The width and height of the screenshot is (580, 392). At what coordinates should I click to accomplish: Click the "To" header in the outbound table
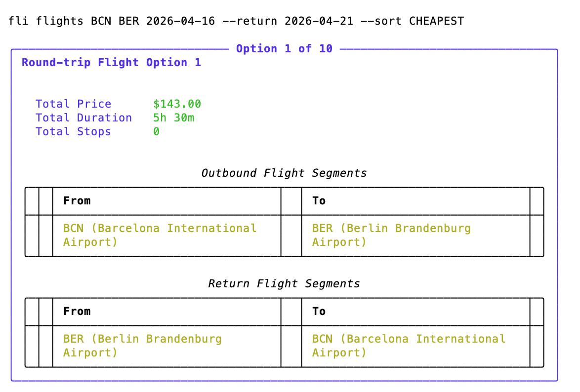click(319, 200)
